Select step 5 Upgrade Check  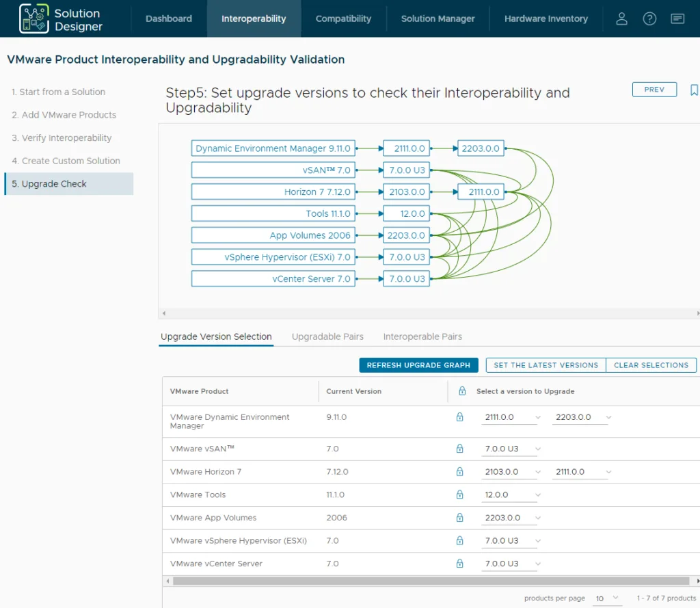(69, 183)
